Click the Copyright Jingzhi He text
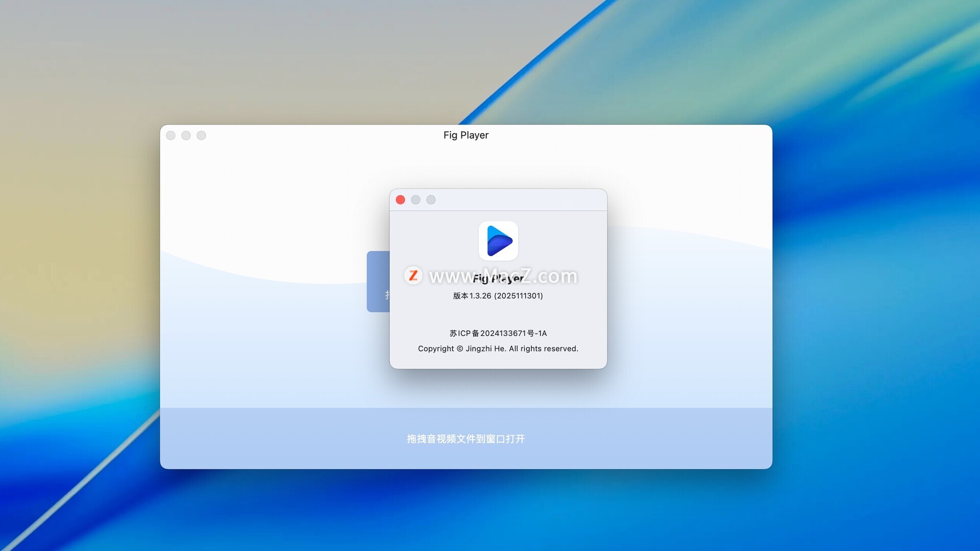This screenshot has height=551, width=980. coord(498,348)
